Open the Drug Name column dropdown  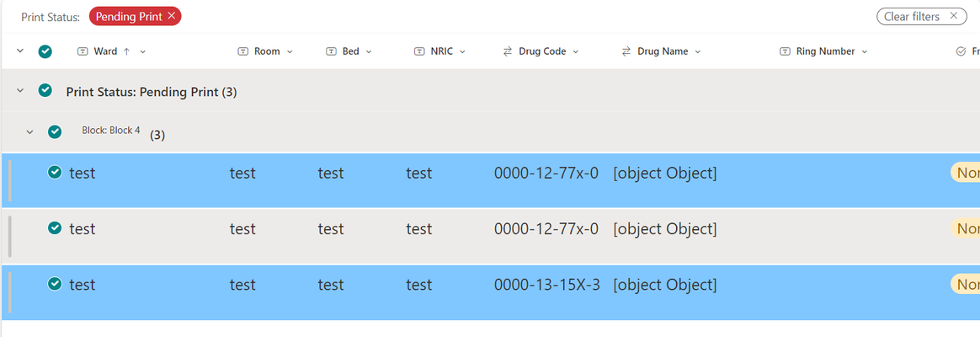pyautogui.click(x=697, y=52)
